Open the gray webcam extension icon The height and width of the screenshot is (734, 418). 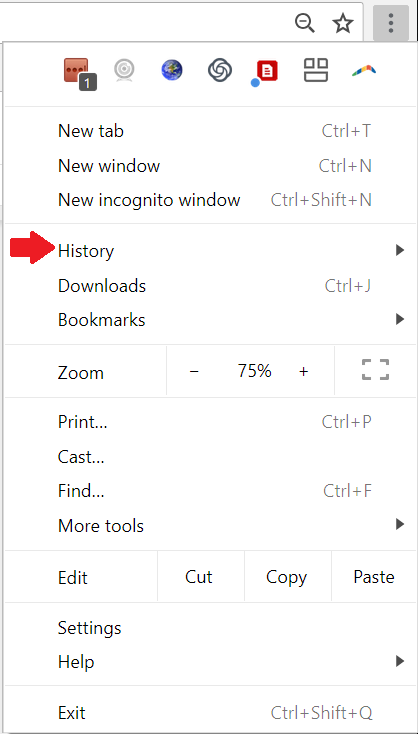click(x=125, y=72)
